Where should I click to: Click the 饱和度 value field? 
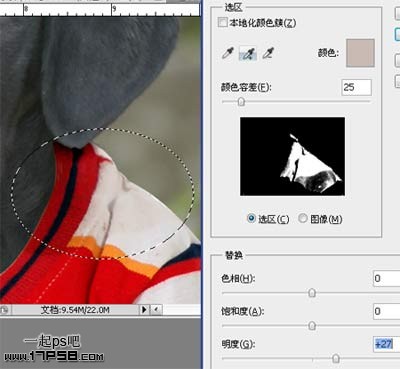(386, 311)
